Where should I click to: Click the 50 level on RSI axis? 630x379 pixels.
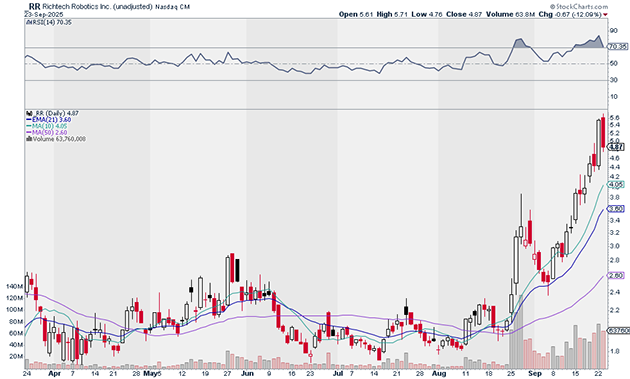(614, 64)
